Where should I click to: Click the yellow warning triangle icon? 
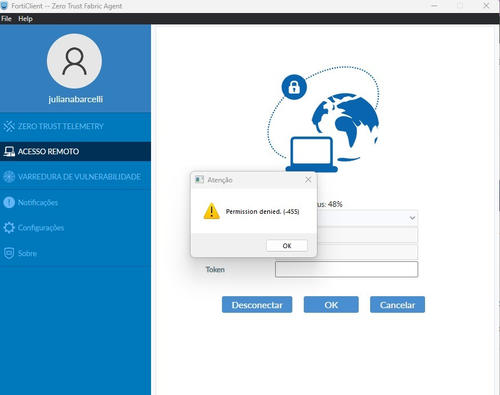click(x=211, y=211)
